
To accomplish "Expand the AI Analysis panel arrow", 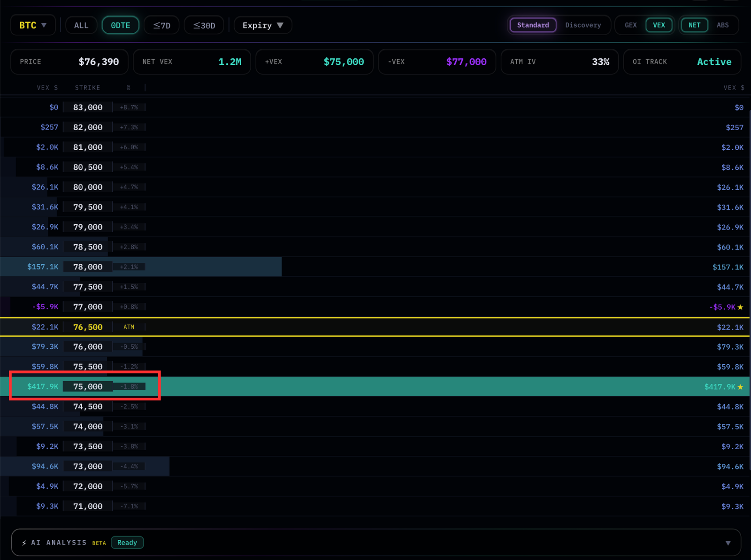I will [x=728, y=543].
